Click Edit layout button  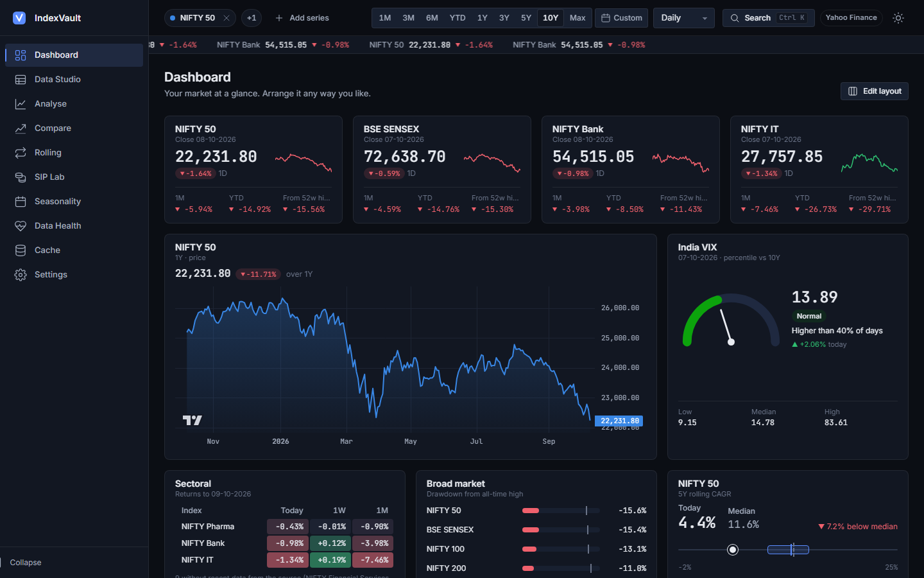tap(875, 91)
